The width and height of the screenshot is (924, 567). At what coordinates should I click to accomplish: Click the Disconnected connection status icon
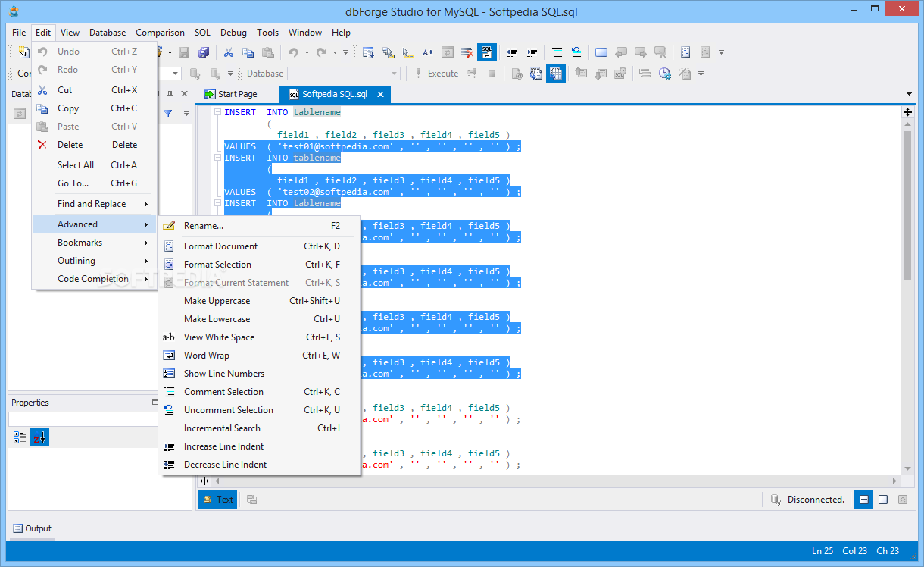point(776,500)
